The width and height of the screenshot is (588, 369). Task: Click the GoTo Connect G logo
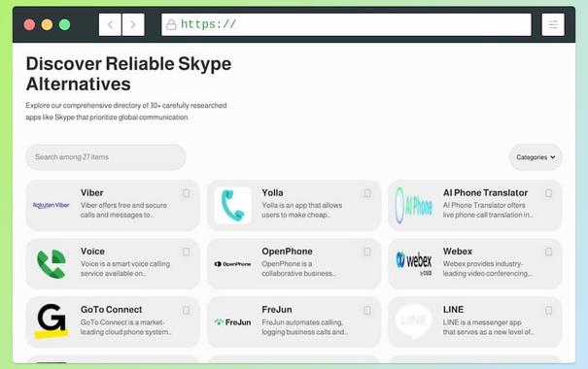(52, 321)
